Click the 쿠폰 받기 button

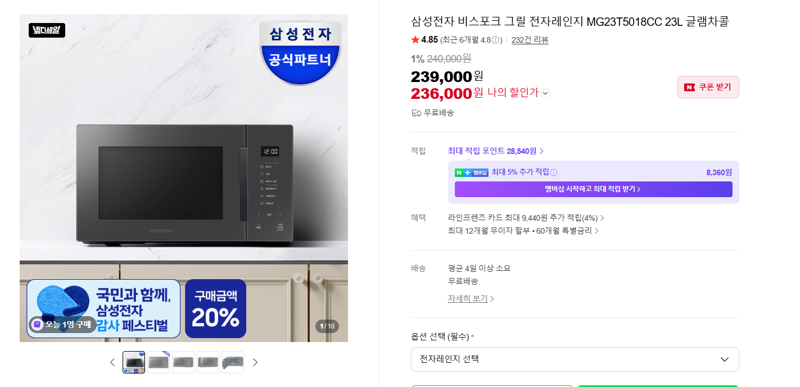pos(708,87)
